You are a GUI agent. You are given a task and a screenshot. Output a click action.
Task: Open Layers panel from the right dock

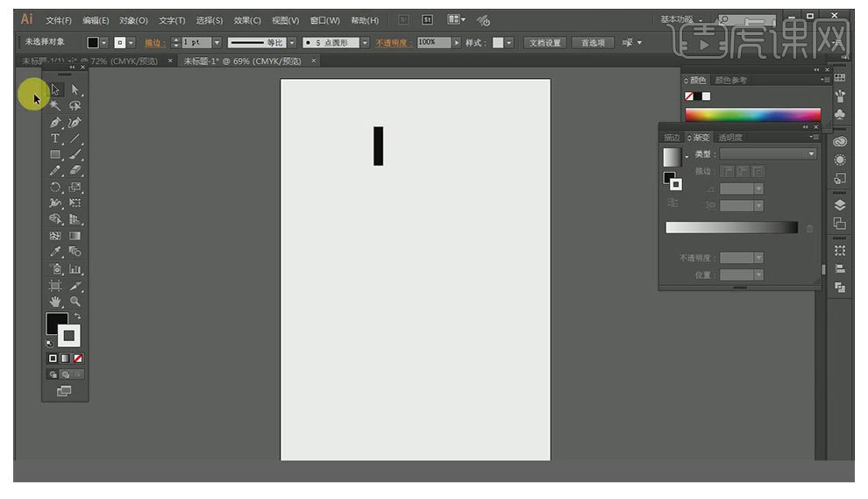pyautogui.click(x=840, y=205)
